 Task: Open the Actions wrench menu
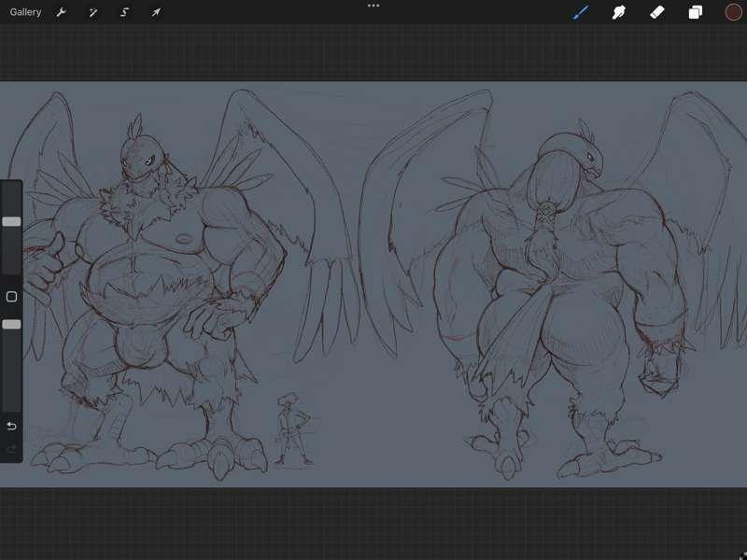61,12
